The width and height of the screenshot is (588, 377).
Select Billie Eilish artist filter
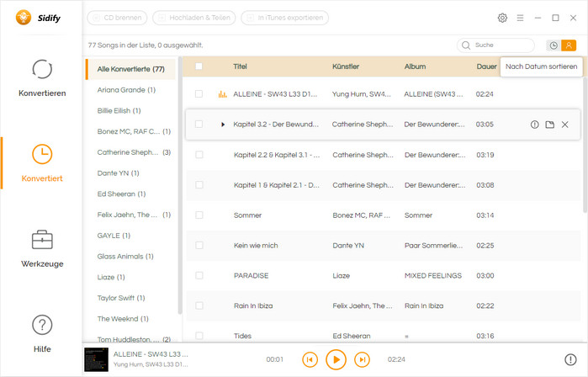tap(119, 111)
